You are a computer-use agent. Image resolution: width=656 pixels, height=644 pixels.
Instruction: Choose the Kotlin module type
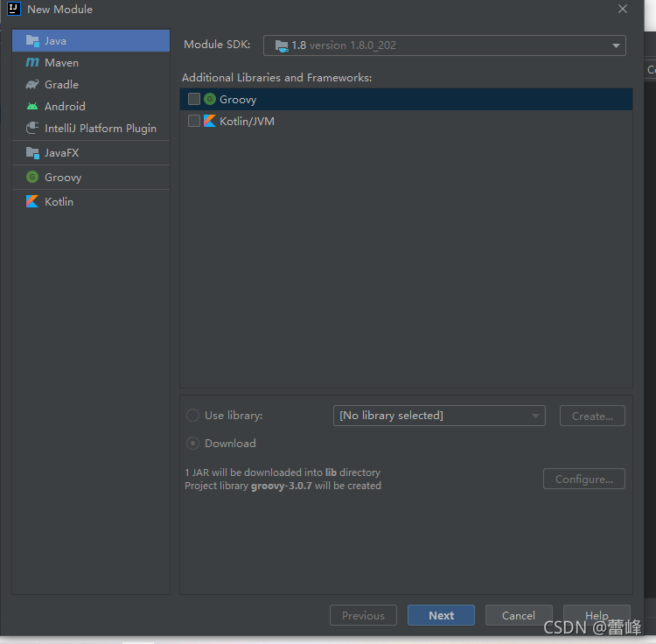(x=91, y=202)
